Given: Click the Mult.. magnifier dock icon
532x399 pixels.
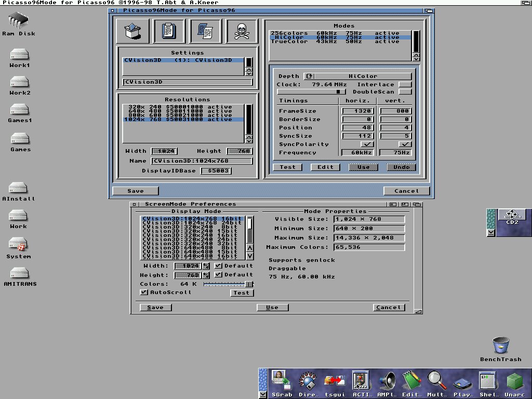Looking at the screenshot, I should [x=437, y=384].
